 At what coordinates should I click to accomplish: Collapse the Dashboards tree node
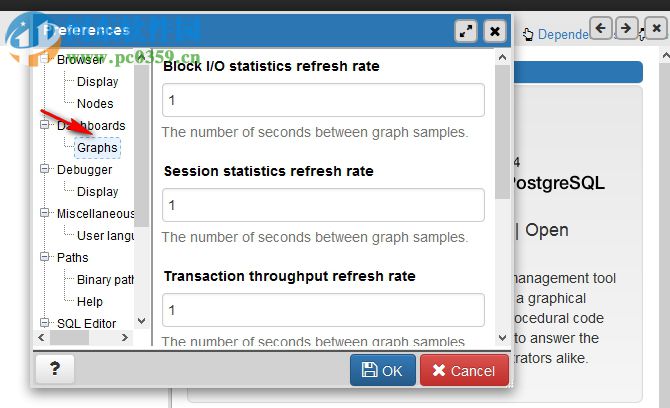(44, 126)
